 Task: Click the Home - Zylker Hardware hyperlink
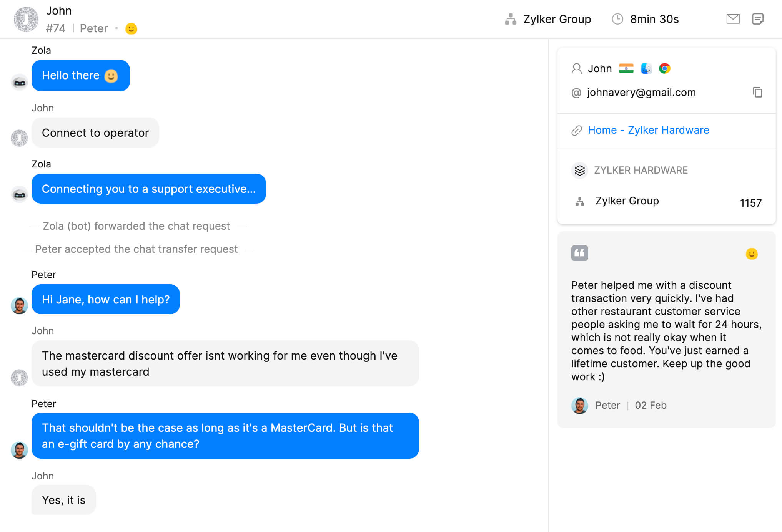coord(648,130)
